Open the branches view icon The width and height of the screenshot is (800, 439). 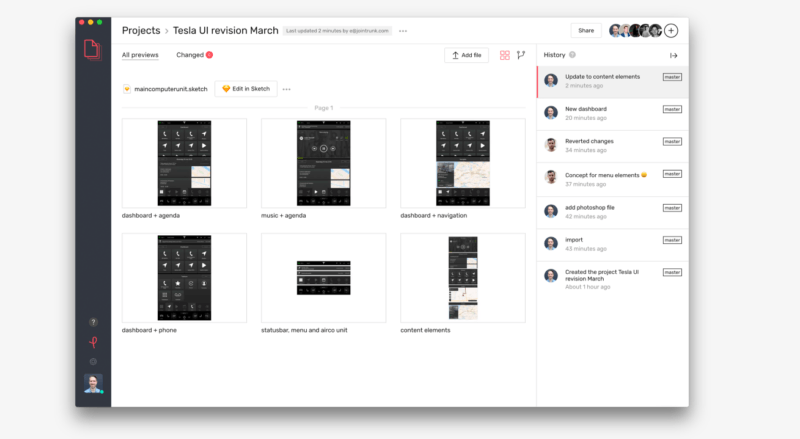click(521, 55)
